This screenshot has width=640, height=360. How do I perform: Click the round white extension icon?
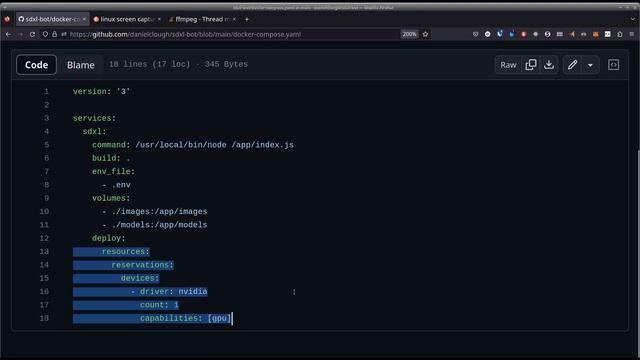487,34
